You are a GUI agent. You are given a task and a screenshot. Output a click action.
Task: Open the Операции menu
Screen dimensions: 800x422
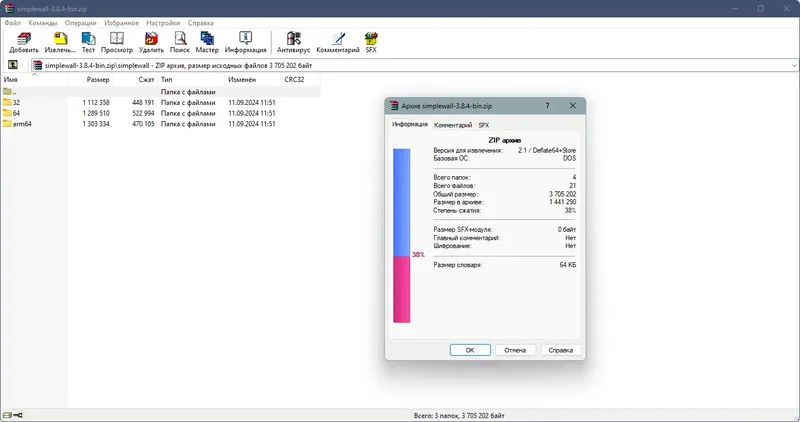(81, 23)
